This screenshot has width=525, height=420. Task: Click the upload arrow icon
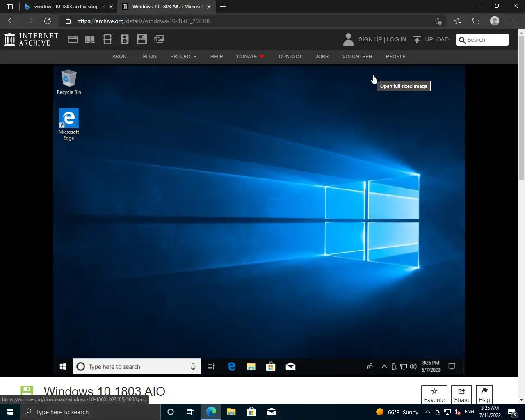[x=417, y=39]
